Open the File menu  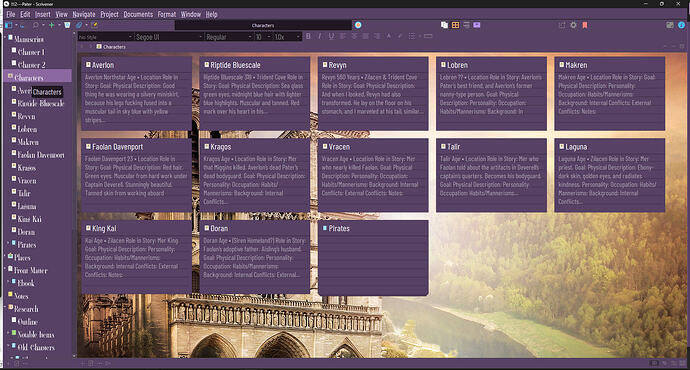pyautogui.click(x=11, y=15)
